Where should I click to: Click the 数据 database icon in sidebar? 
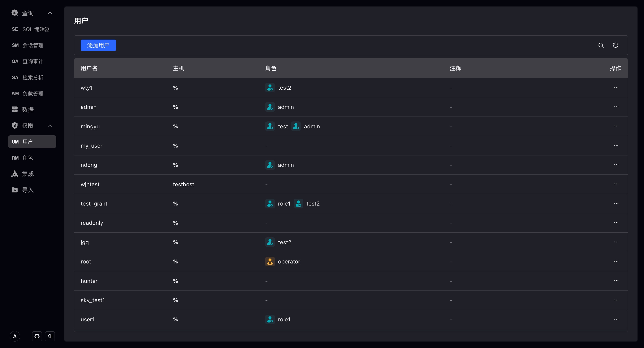tap(15, 110)
